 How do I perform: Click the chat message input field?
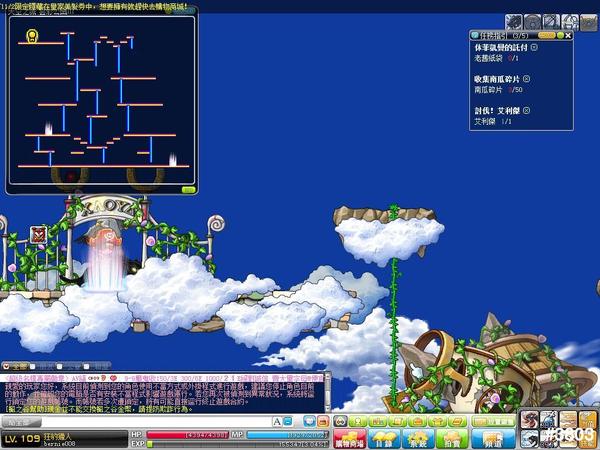[x=156, y=422]
